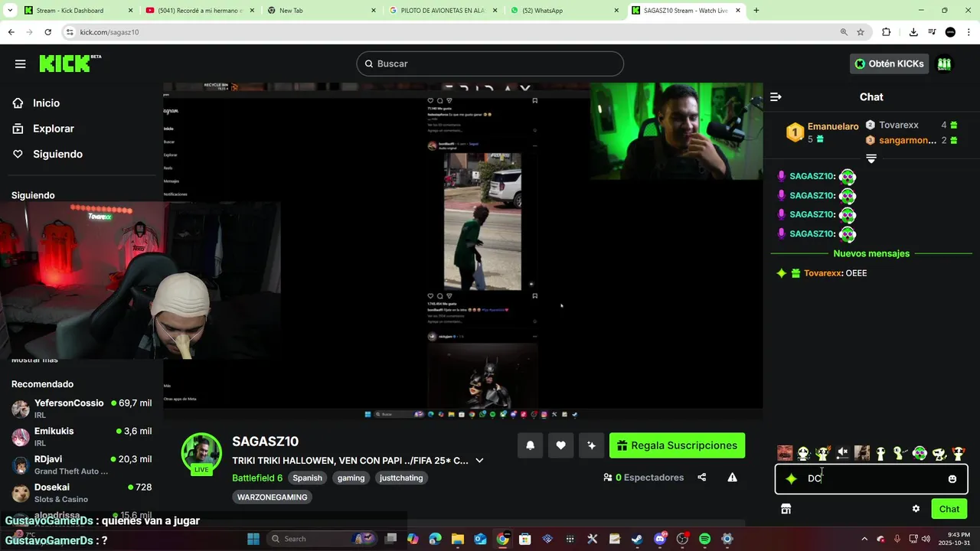Image resolution: width=980 pixels, height=551 pixels.
Task: Insert the muted speaker emote
Action: (842, 453)
